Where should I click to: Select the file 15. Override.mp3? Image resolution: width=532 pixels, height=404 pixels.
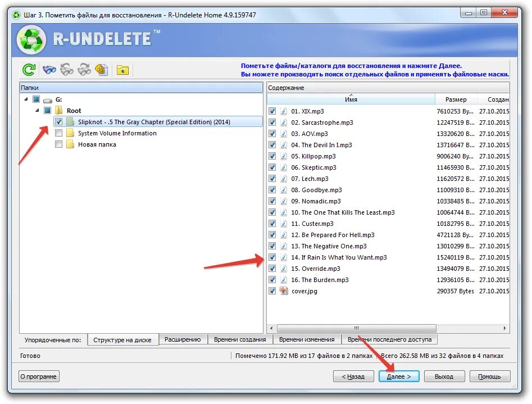pos(316,268)
